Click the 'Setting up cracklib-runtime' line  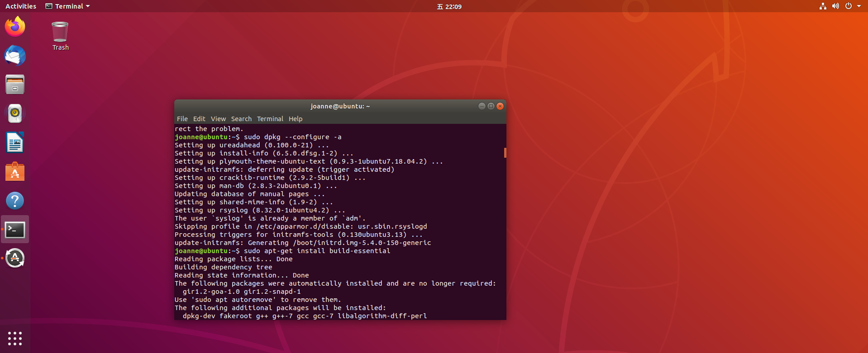(270, 178)
